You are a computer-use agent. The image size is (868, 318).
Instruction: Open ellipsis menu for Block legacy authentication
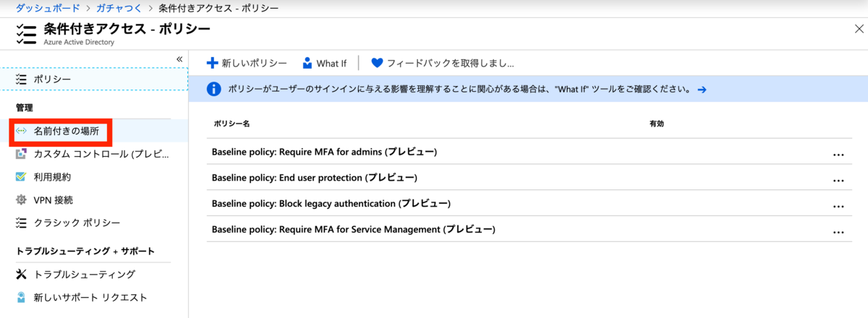tap(838, 205)
